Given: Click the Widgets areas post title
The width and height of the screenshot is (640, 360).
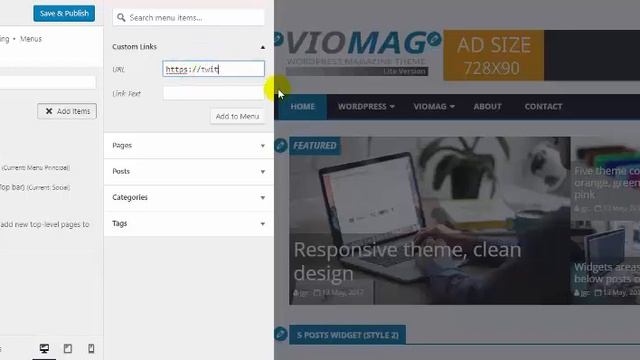Looking at the screenshot, I should point(607,273).
